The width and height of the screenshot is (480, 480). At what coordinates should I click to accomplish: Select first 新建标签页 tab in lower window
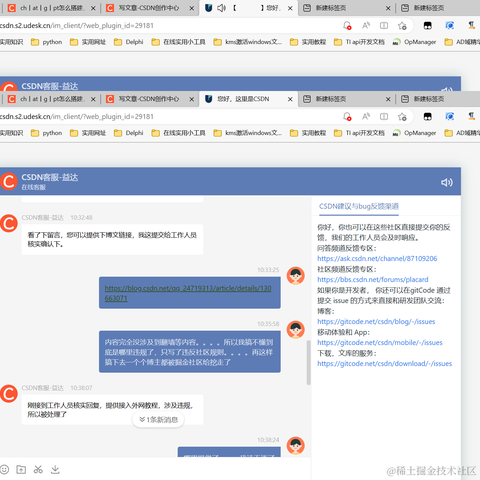pos(347,99)
